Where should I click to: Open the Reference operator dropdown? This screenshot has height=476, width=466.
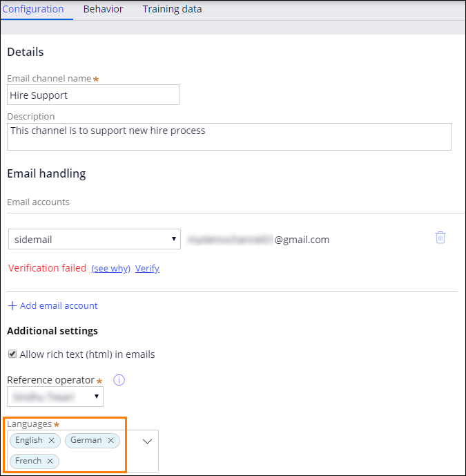click(x=55, y=397)
